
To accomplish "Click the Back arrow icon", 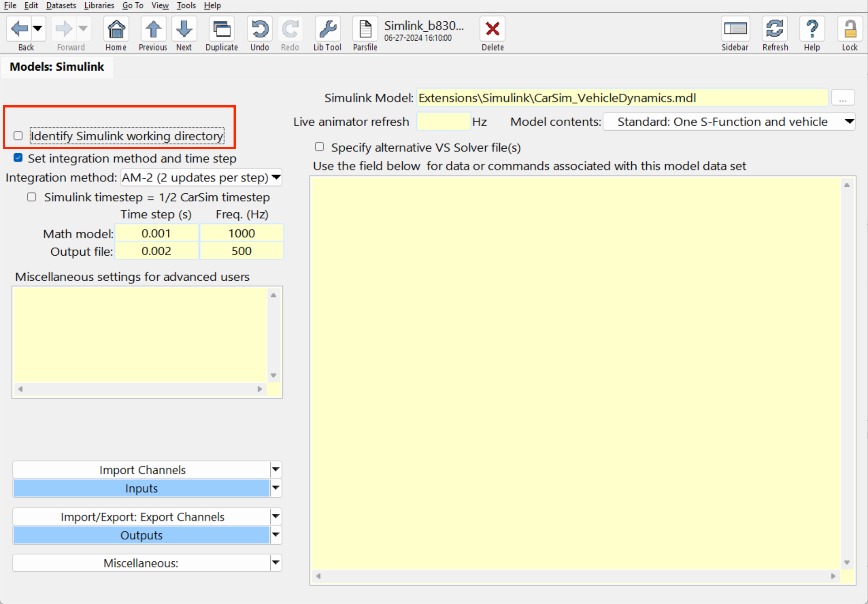I will 20,29.
